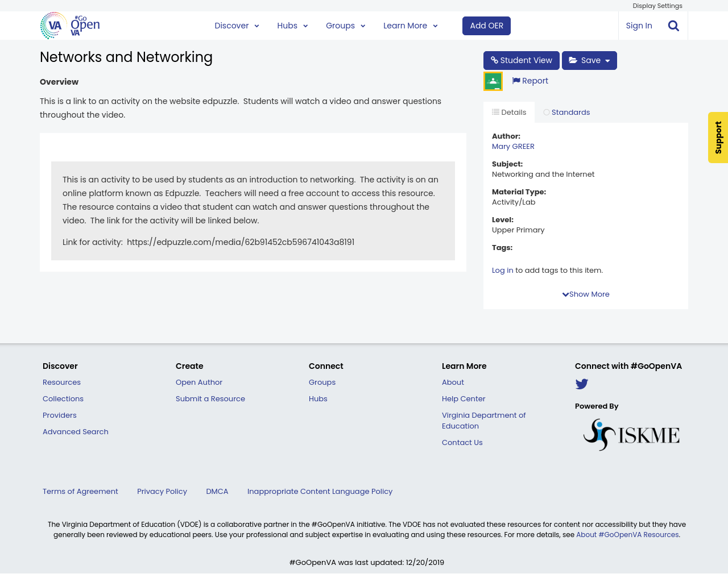This screenshot has height=582, width=728.
Task: Open the About link under Learn More
Action: tap(453, 383)
